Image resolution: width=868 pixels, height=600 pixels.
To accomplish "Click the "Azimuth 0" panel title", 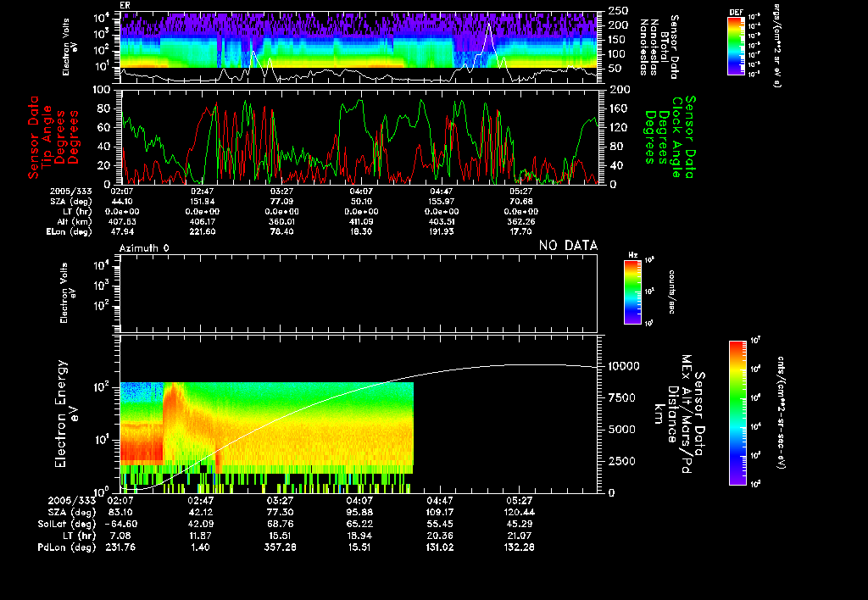I will [x=144, y=248].
